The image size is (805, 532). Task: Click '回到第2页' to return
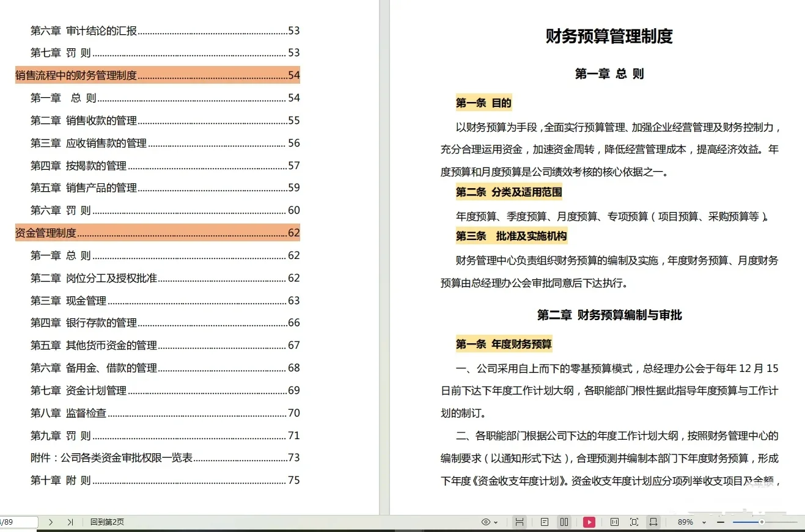coord(107,522)
